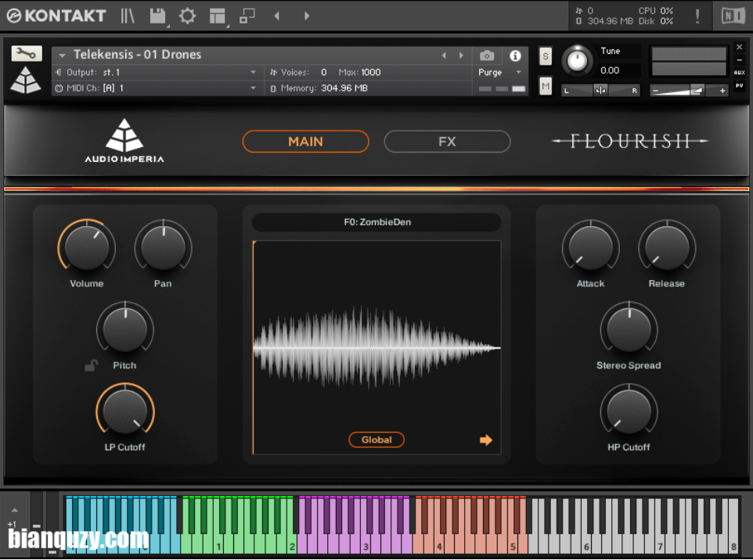Click the LP Cutoff knob
This screenshot has height=560, width=753.
pos(125,411)
